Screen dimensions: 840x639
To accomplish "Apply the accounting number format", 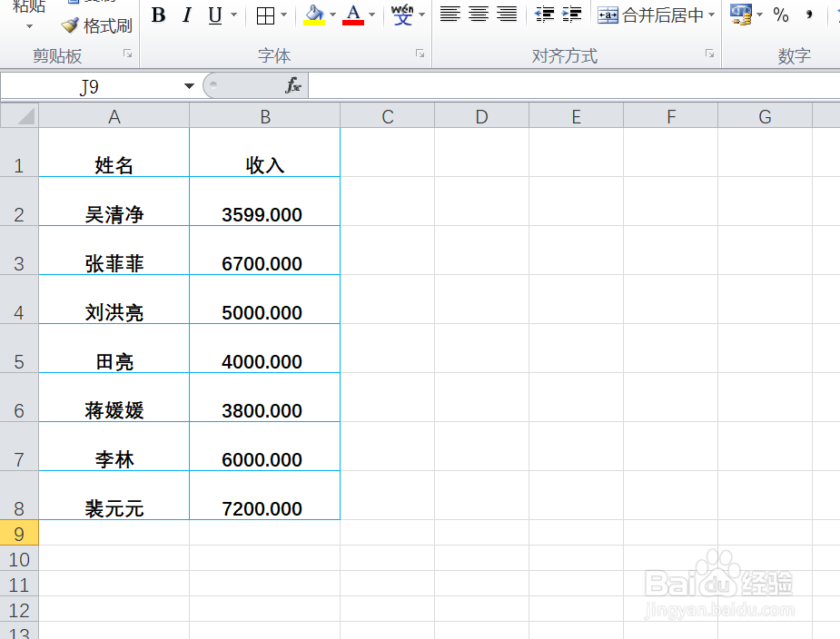I will tap(739, 14).
